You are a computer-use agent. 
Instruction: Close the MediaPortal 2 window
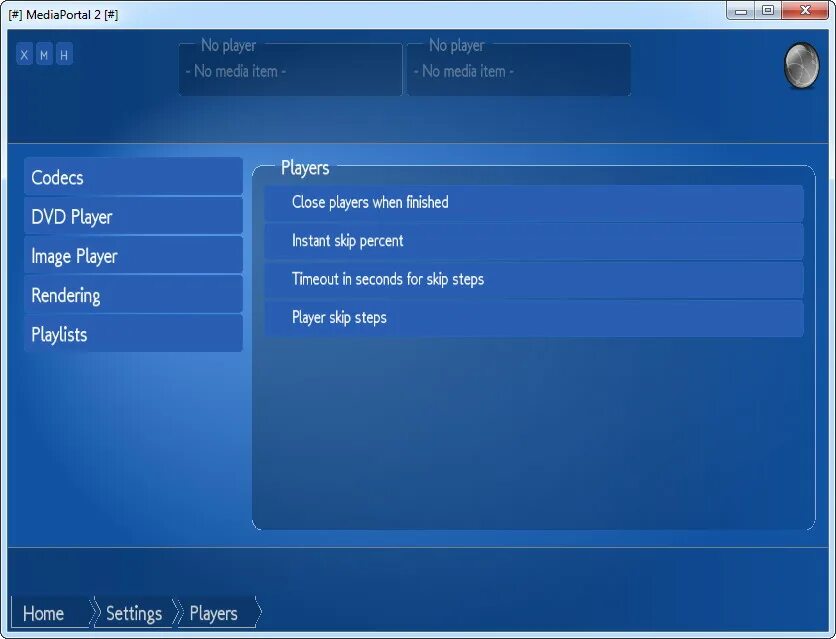click(x=805, y=10)
